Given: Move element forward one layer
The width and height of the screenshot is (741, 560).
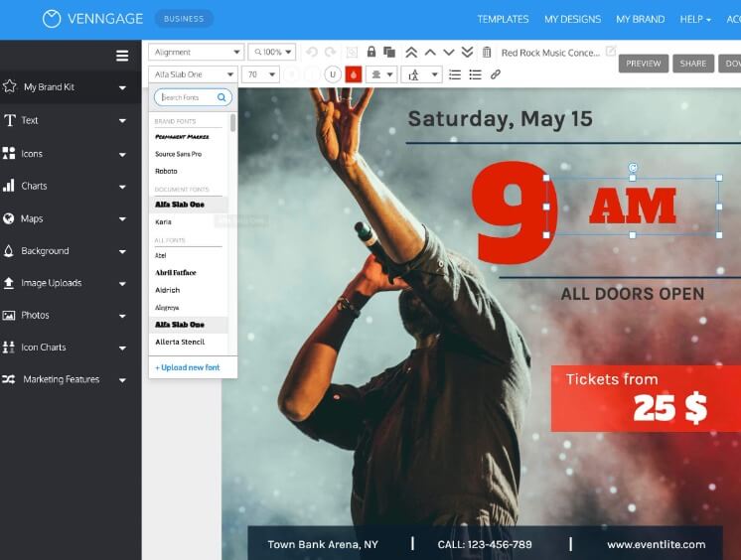Looking at the screenshot, I should [x=430, y=52].
